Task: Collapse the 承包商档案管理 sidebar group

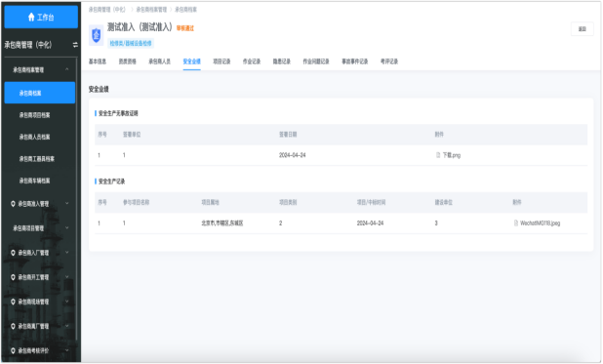Action: pos(67,69)
